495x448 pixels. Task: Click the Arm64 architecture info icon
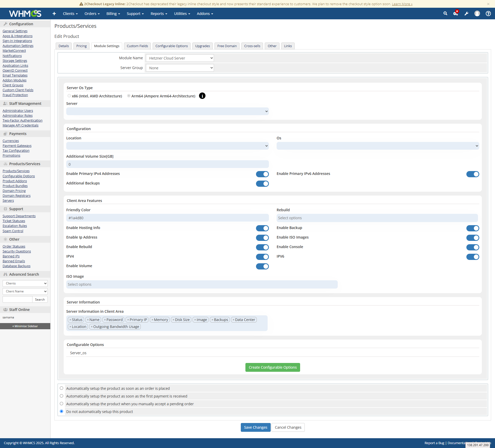[202, 96]
